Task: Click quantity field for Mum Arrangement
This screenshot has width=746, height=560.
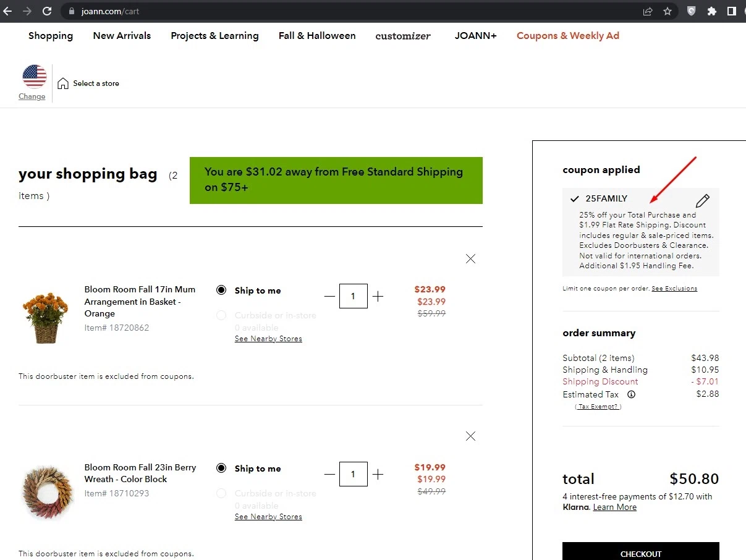Action: (x=354, y=296)
